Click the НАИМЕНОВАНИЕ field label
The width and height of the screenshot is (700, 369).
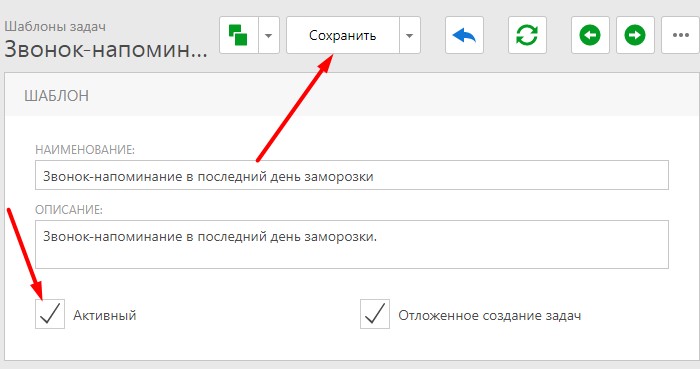pyautogui.click(x=85, y=150)
